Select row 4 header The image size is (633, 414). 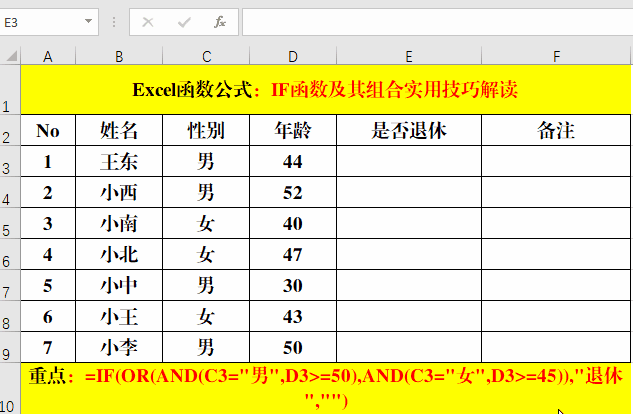10,192
